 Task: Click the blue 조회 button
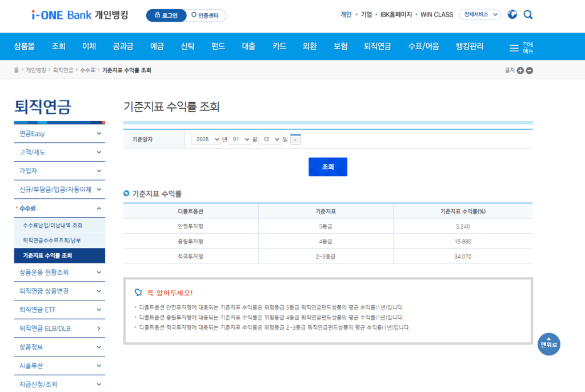tap(327, 167)
